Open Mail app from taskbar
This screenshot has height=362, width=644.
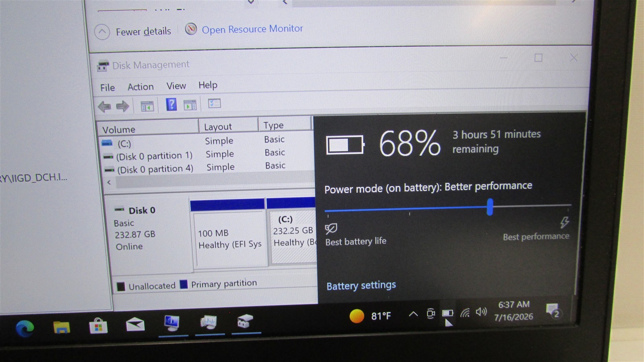pos(135,324)
